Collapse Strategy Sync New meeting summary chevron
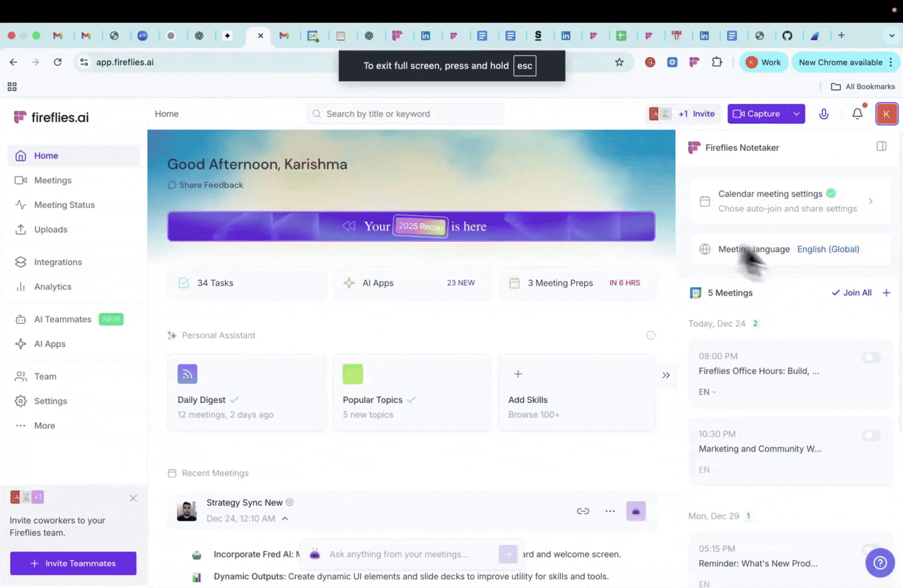 click(285, 518)
